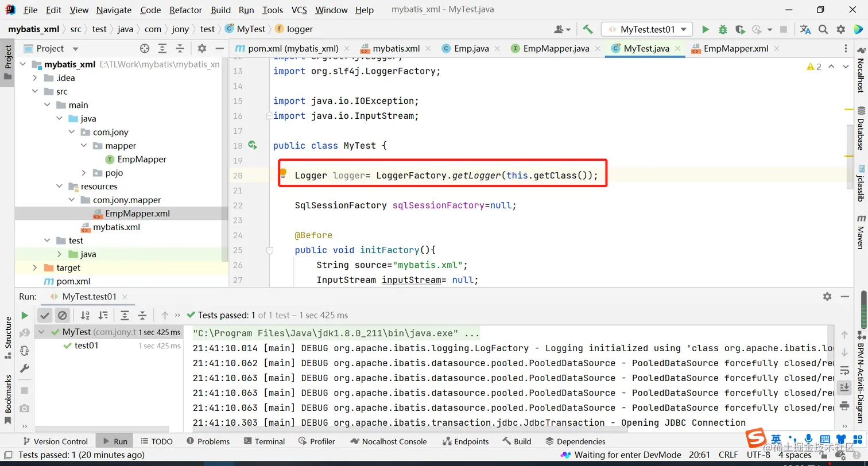Collapse all test results in the Run panel

(x=142, y=315)
